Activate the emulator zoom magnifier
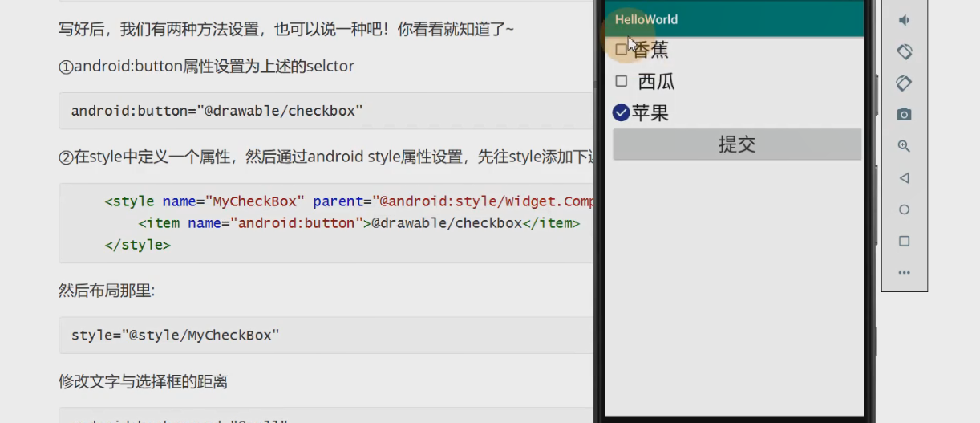The width and height of the screenshot is (980, 423). (904, 146)
